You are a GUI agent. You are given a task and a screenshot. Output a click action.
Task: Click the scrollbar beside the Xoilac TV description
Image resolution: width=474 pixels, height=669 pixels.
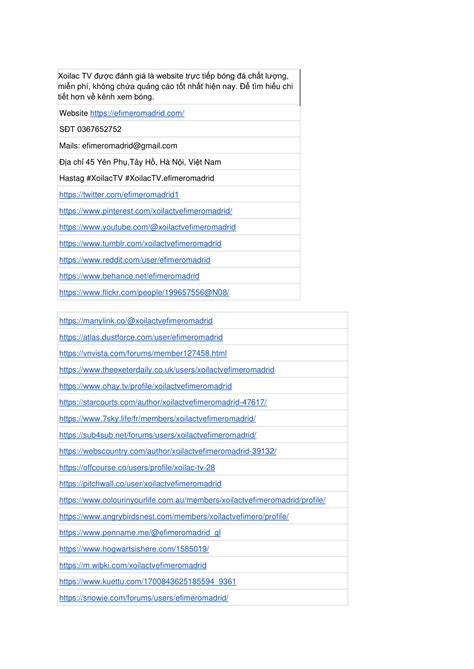click(300, 87)
